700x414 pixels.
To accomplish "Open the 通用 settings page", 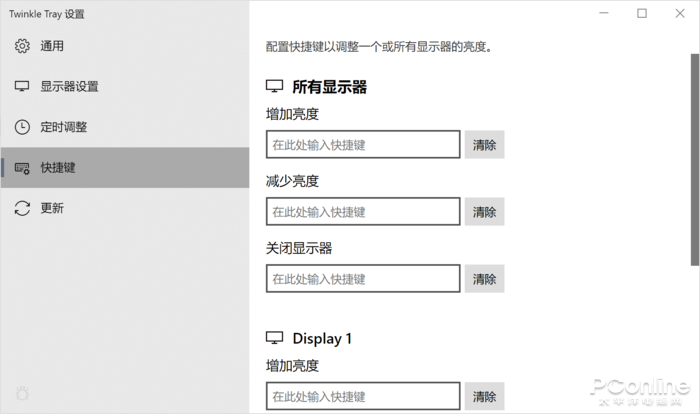I will pyautogui.click(x=52, y=46).
